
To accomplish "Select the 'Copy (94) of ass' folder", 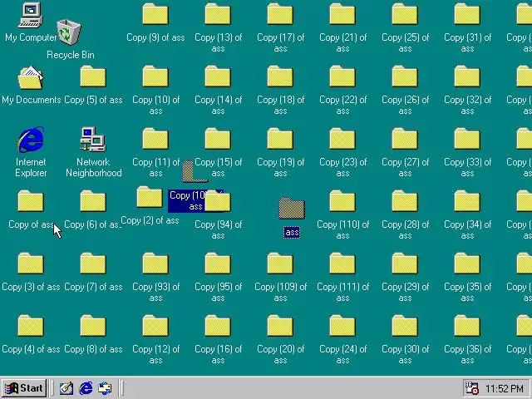I will 218,201.
